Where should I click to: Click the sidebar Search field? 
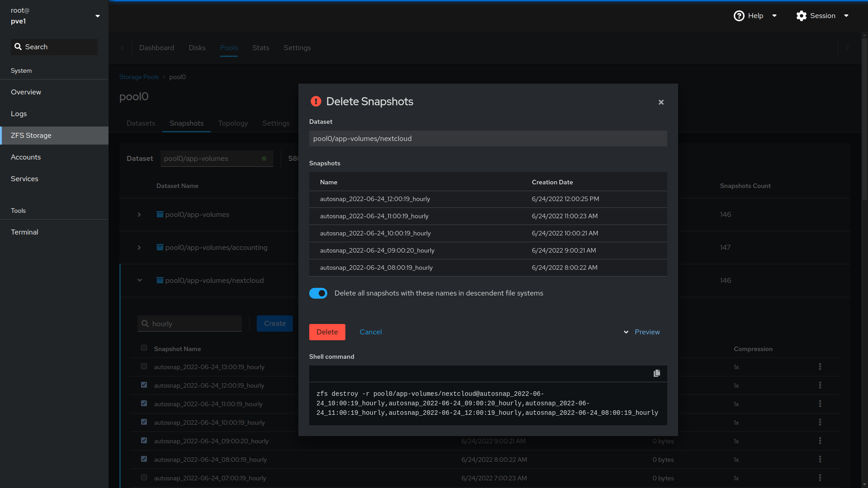[54, 47]
